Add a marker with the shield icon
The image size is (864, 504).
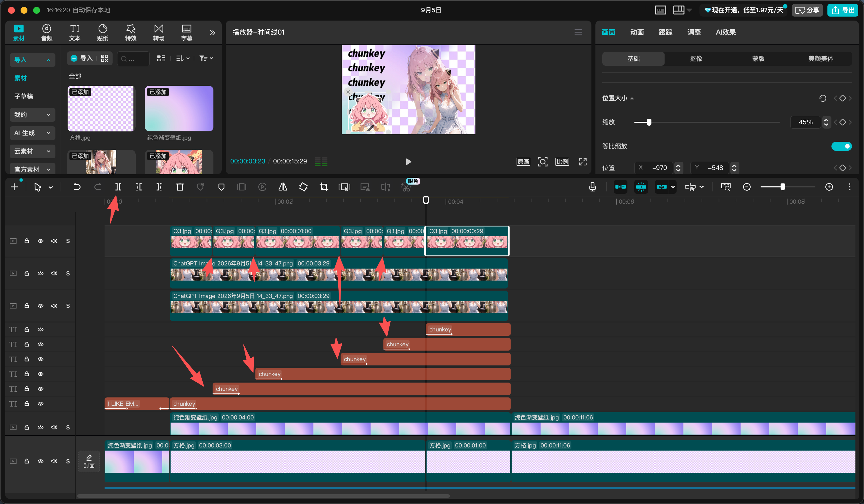click(x=221, y=187)
